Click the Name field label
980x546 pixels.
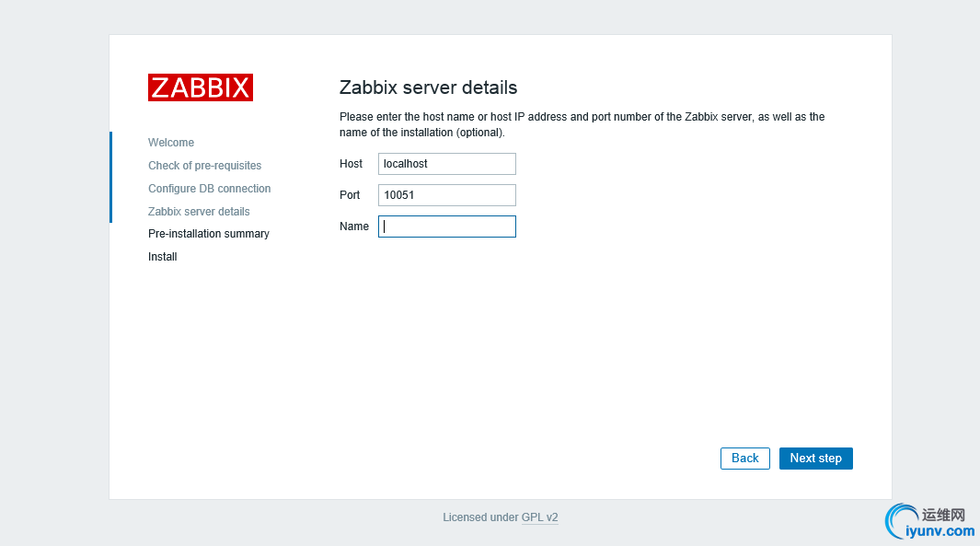(353, 227)
